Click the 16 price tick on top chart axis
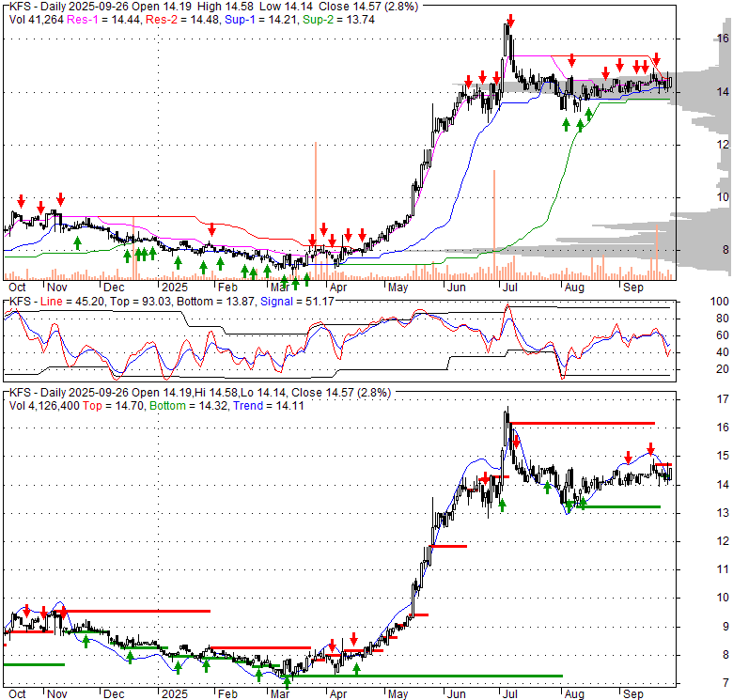 723,39
